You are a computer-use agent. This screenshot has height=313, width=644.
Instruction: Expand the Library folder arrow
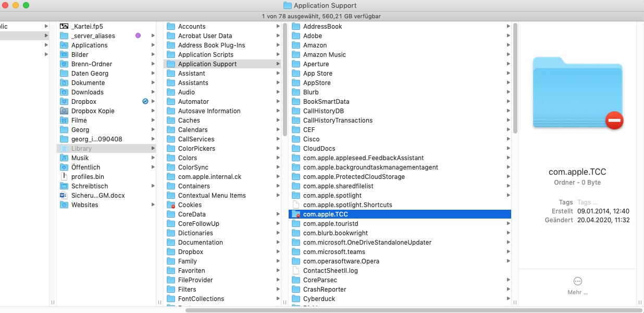pos(153,148)
